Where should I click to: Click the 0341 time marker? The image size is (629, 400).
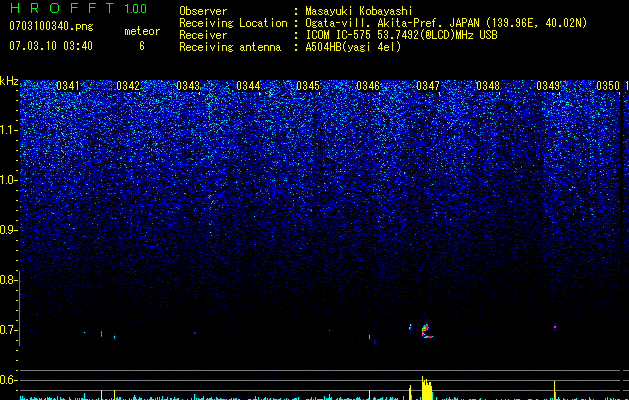coord(67,86)
